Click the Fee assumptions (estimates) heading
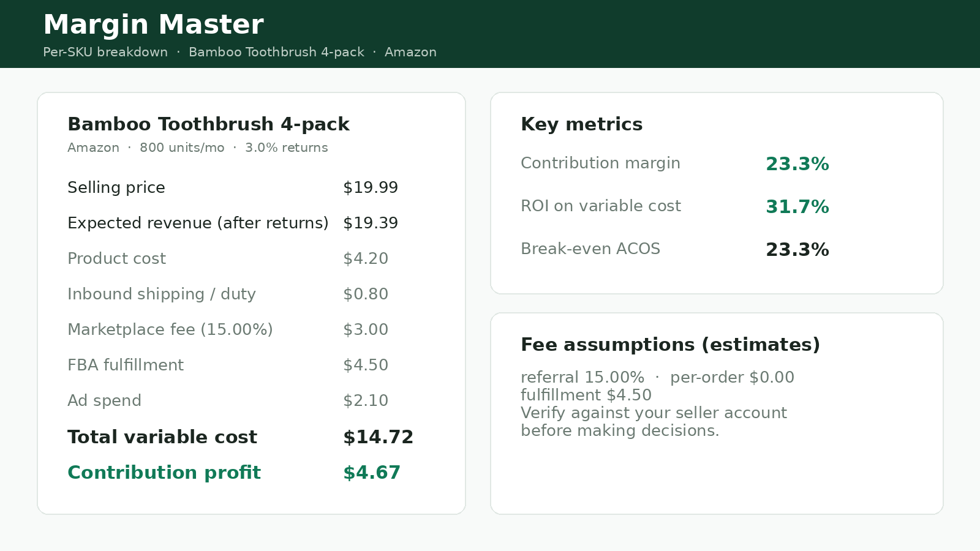The height and width of the screenshot is (551, 980). [670, 345]
